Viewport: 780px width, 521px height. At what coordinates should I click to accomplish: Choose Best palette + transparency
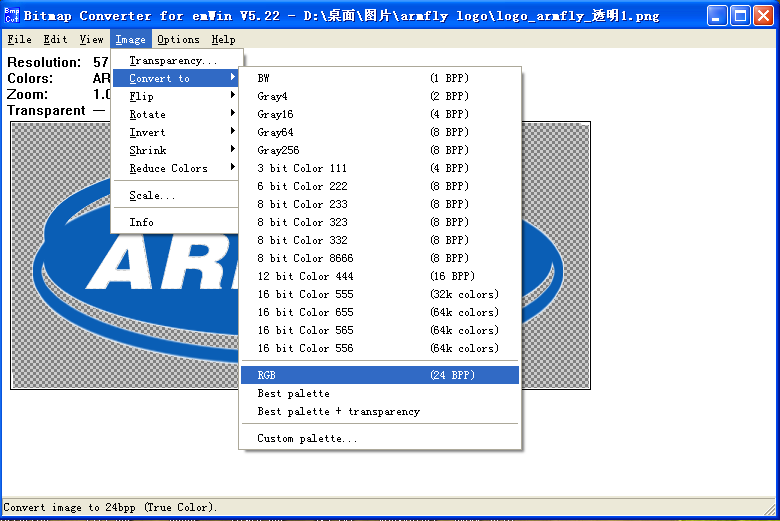coord(380,411)
